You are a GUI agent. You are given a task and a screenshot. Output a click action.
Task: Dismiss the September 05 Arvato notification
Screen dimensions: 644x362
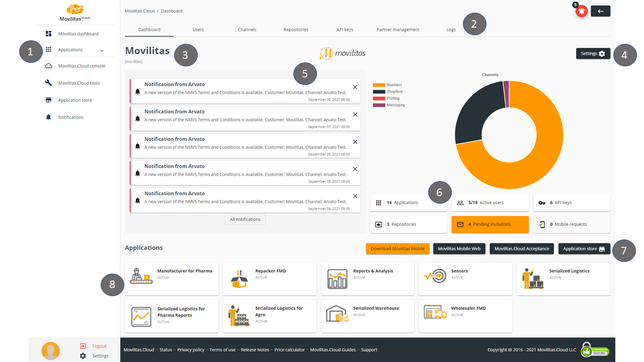(355, 169)
